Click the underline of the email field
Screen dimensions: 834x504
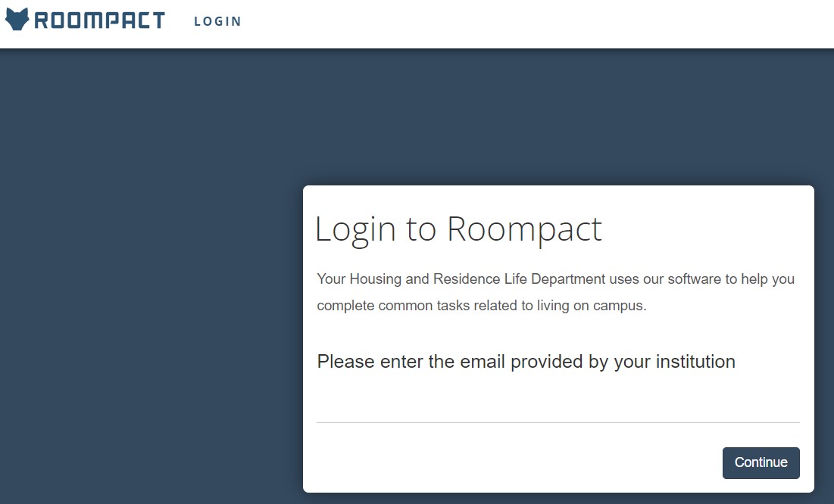point(558,422)
